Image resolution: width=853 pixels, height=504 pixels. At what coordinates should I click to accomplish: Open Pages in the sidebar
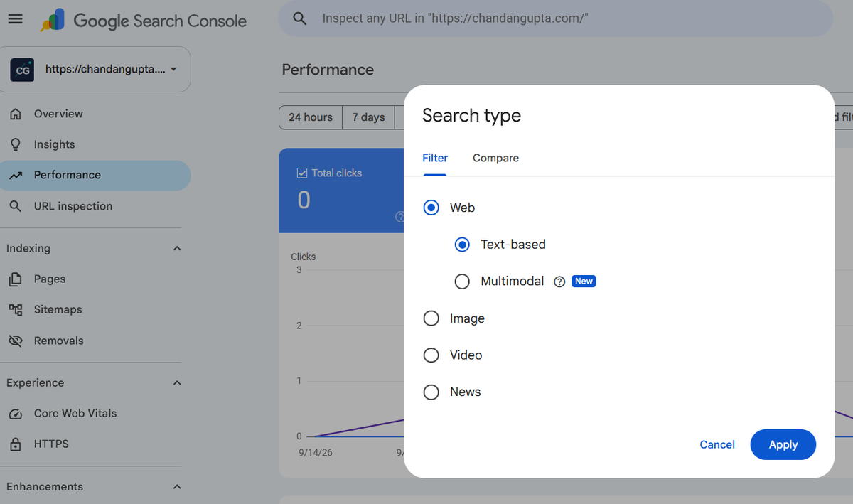(95, 279)
